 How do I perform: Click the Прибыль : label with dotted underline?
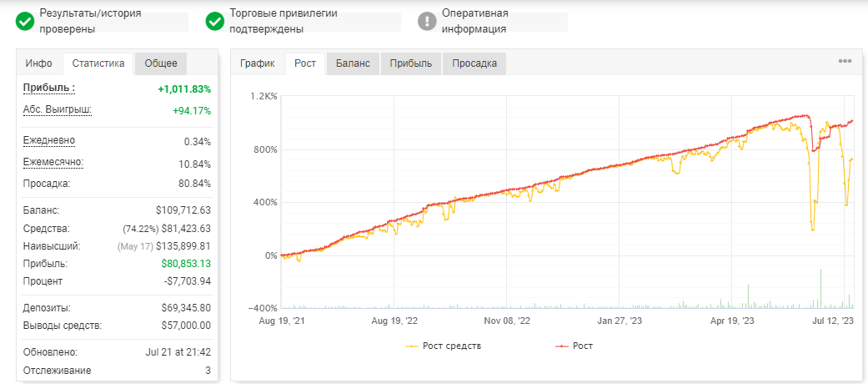[x=48, y=88]
